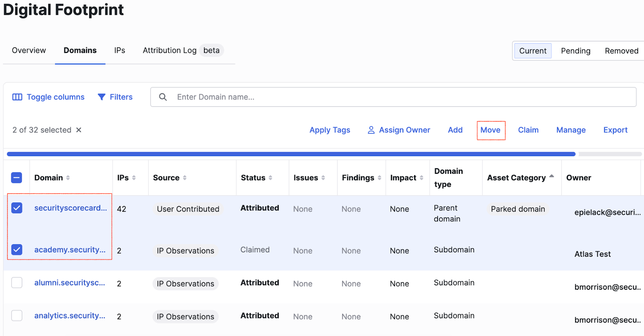Click owner epielack@securi... cell
The image size is (644, 336).
607,212
